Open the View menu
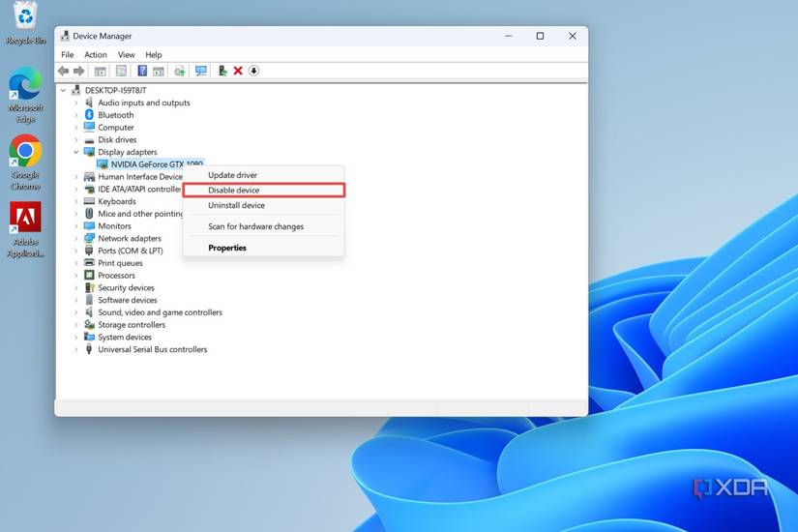 [126, 54]
